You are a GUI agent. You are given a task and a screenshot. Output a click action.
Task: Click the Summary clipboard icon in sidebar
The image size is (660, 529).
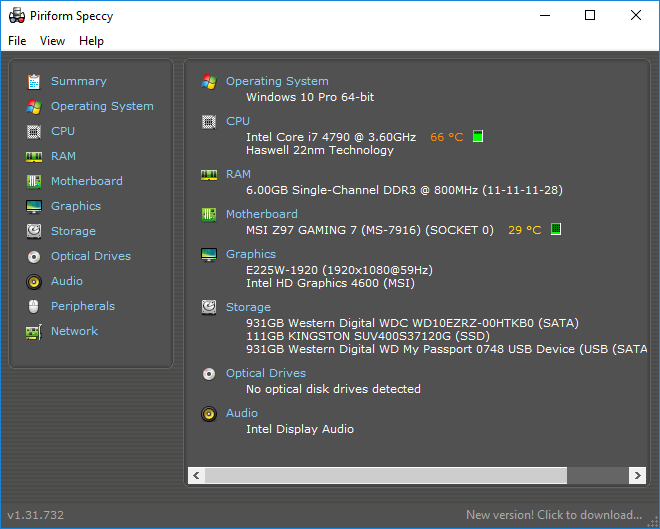[34, 82]
